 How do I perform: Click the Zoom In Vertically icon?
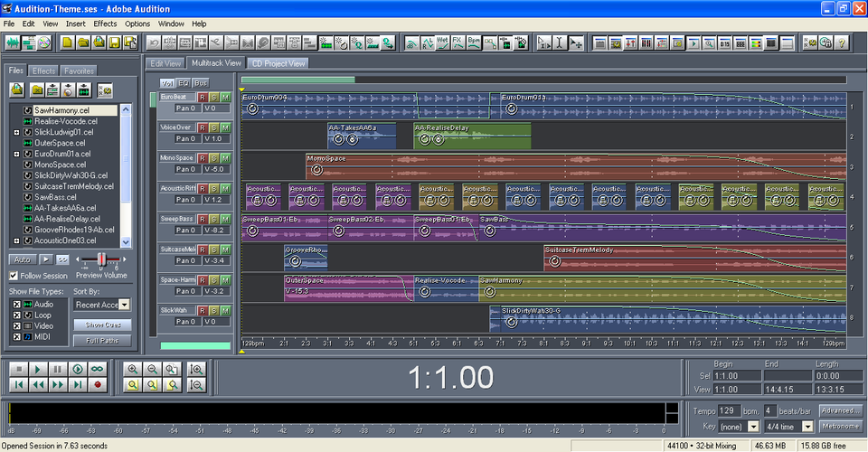(197, 369)
